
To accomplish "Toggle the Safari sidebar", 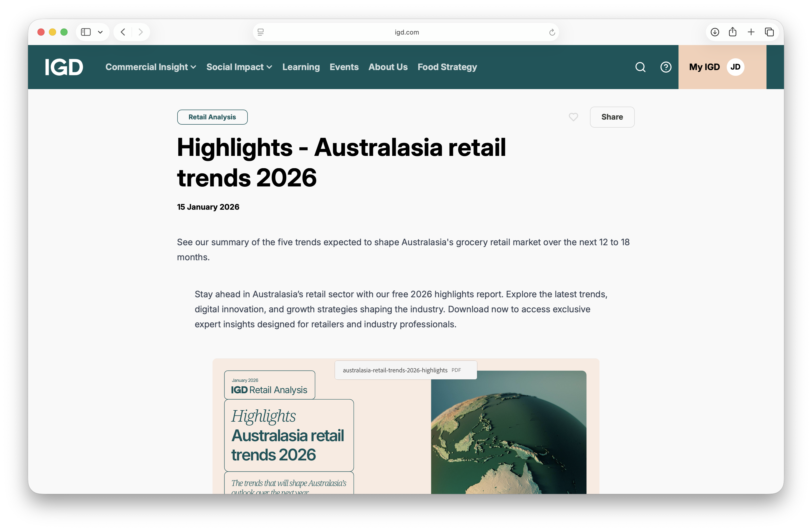I will coord(86,32).
